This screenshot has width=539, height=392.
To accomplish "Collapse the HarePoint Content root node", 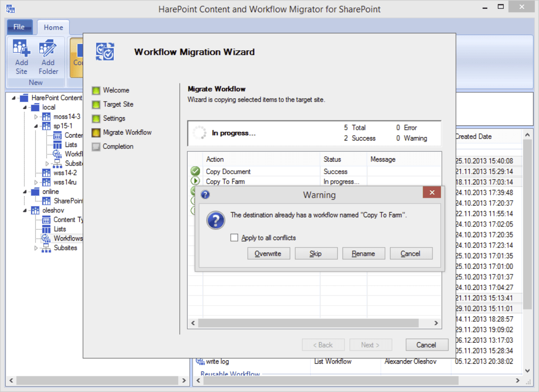I will point(13,98).
